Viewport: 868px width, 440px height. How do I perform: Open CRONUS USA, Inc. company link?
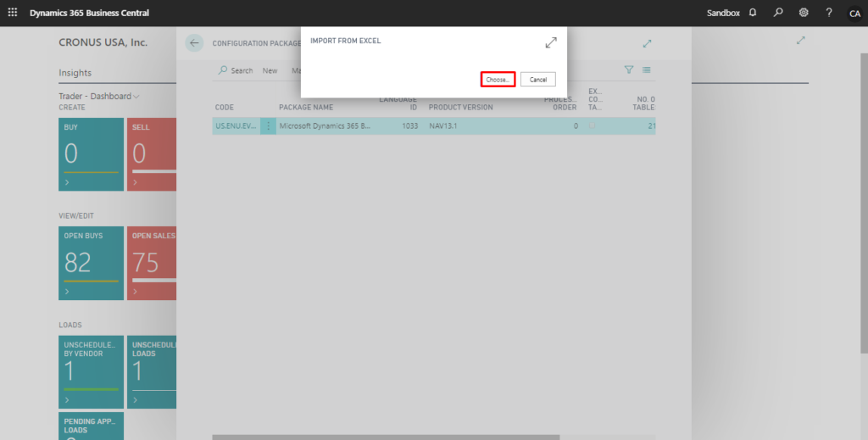[103, 42]
